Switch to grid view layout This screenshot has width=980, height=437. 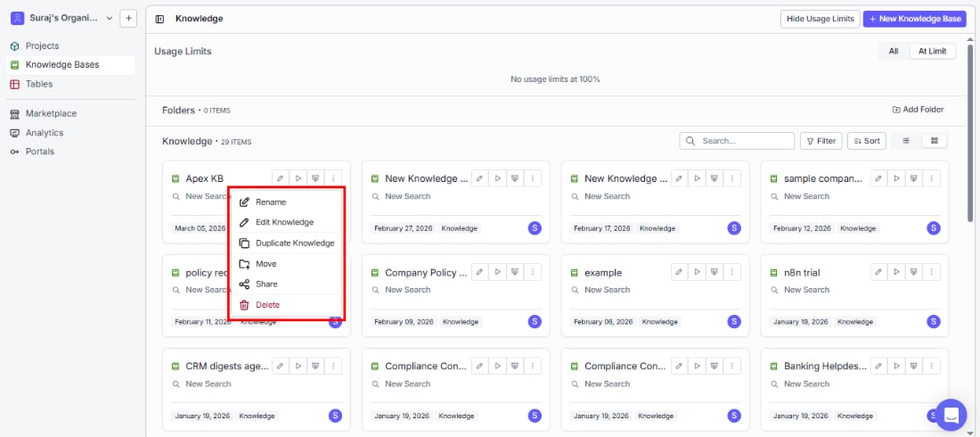pyautogui.click(x=935, y=141)
